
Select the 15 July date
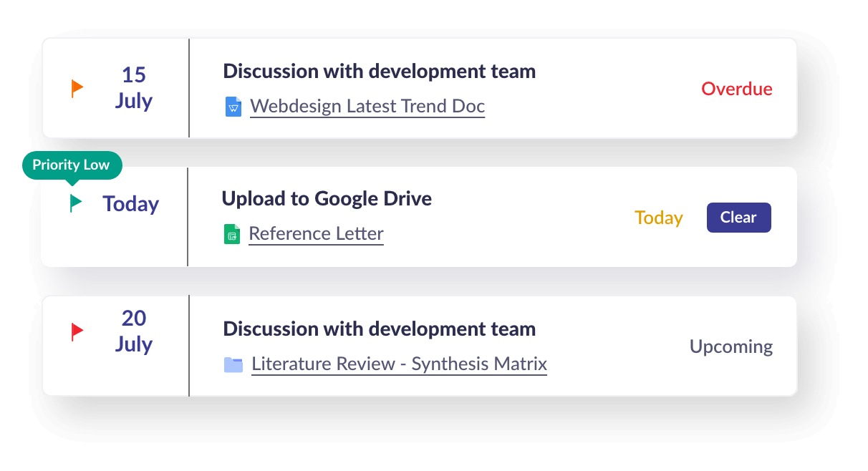(x=134, y=88)
